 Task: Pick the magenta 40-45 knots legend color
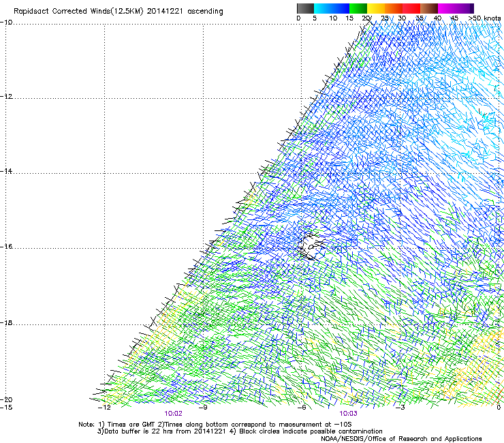click(447, 8)
